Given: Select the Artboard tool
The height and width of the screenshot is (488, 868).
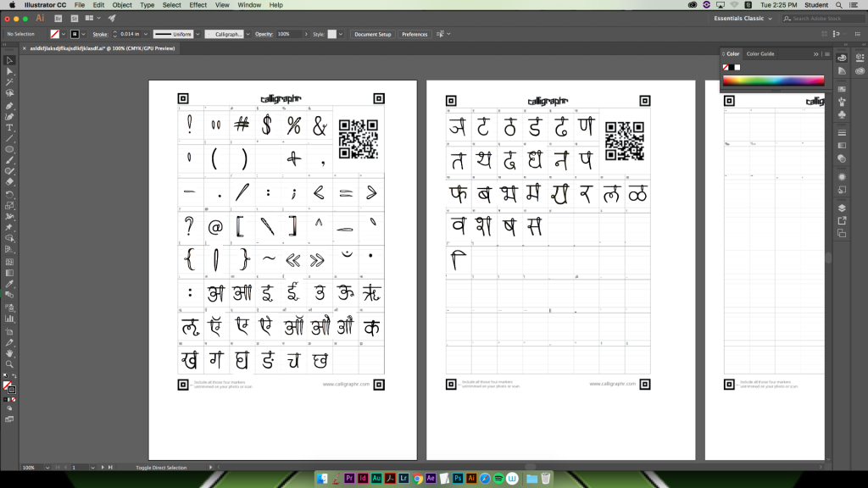Looking at the screenshot, I should (x=9, y=331).
